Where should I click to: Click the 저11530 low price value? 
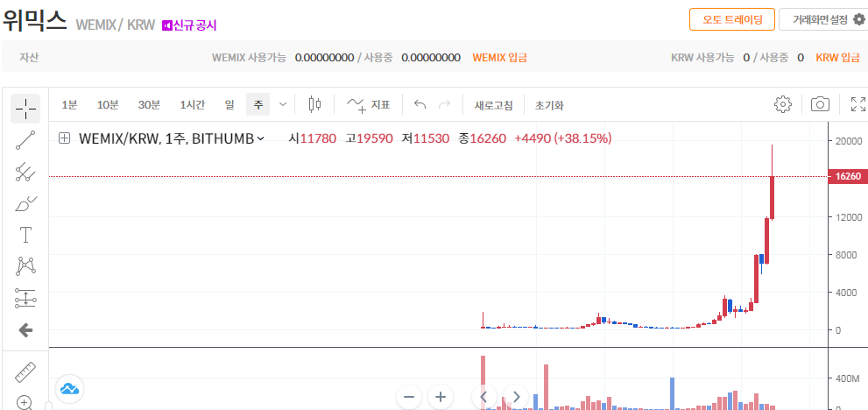coord(426,138)
